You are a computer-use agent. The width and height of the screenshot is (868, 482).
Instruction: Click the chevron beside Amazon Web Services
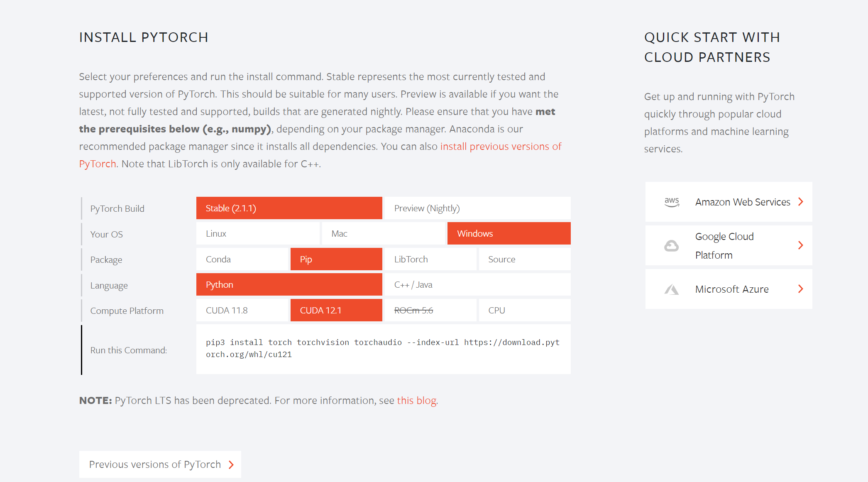click(801, 202)
